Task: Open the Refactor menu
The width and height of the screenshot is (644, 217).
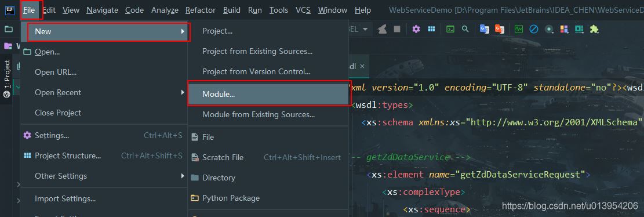Action: tap(201, 10)
